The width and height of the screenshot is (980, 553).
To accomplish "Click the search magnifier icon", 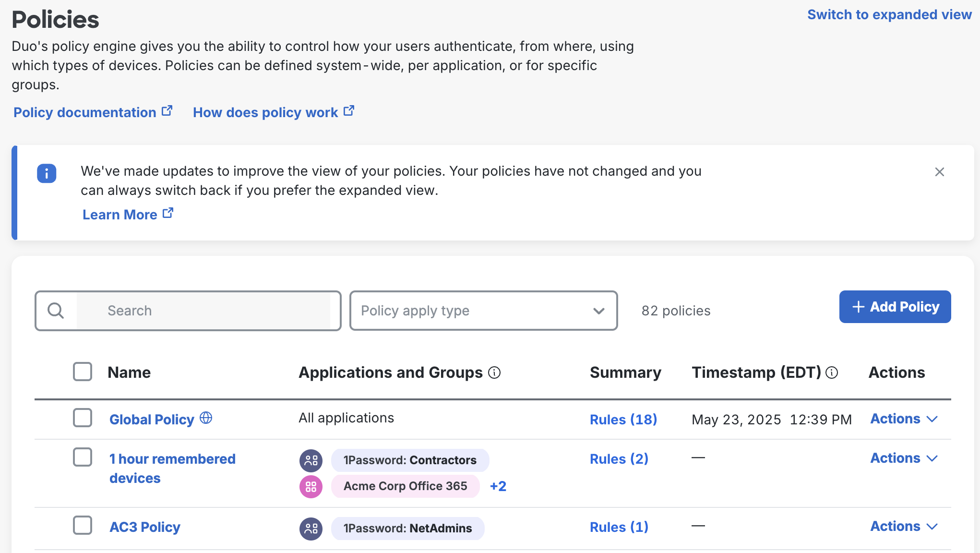I will pos(56,311).
